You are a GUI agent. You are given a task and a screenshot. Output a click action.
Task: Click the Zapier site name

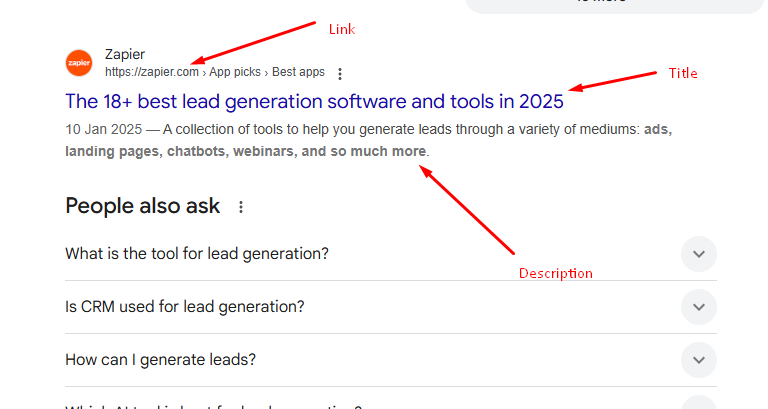pyautogui.click(x=125, y=55)
